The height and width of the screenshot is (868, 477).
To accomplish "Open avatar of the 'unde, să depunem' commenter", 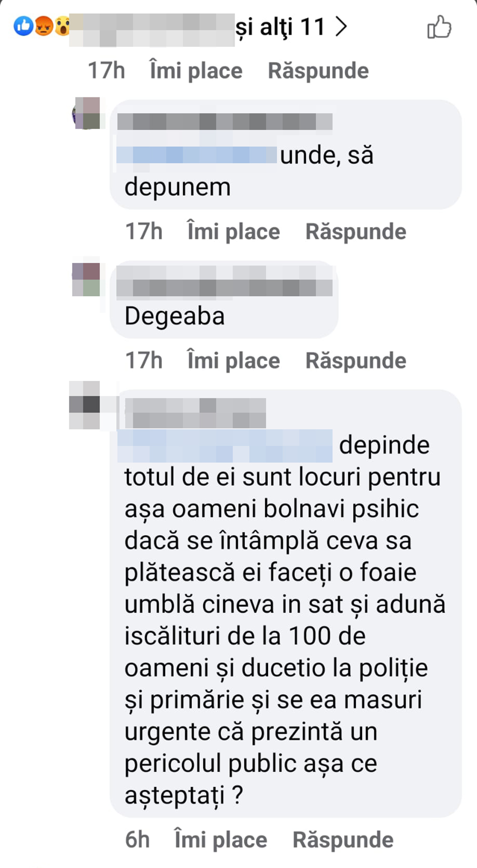I will pyautogui.click(x=86, y=113).
